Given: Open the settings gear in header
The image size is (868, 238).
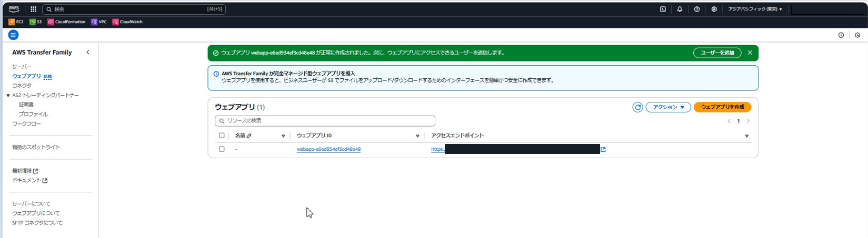Looking at the screenshot, I should click(x=714, y=9).
